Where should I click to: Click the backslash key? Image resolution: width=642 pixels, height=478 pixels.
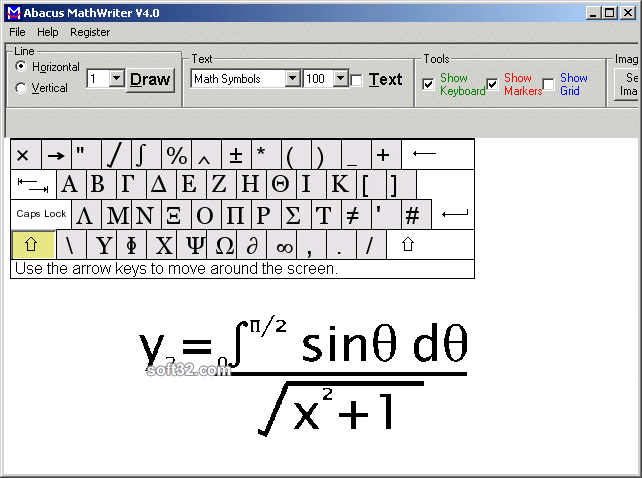(71, 245)
